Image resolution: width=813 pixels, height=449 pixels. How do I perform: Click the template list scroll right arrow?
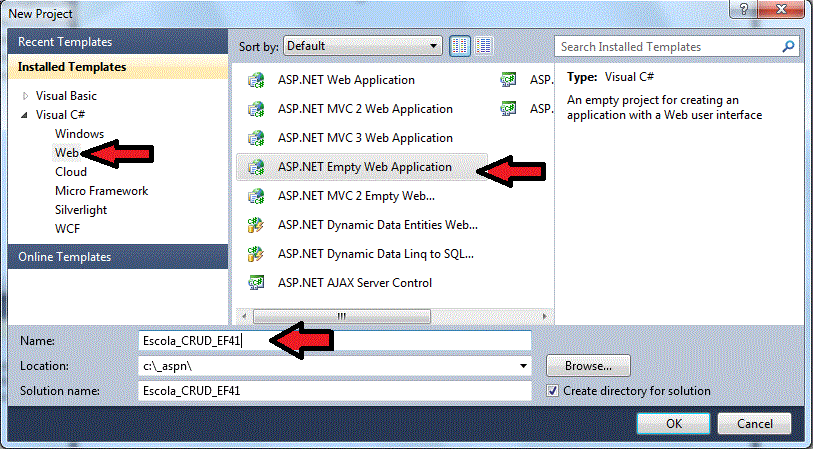tap(544, 316)
